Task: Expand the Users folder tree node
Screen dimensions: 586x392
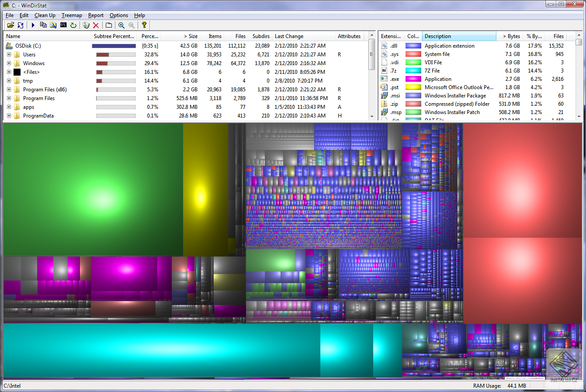Action: pos(9,55)
